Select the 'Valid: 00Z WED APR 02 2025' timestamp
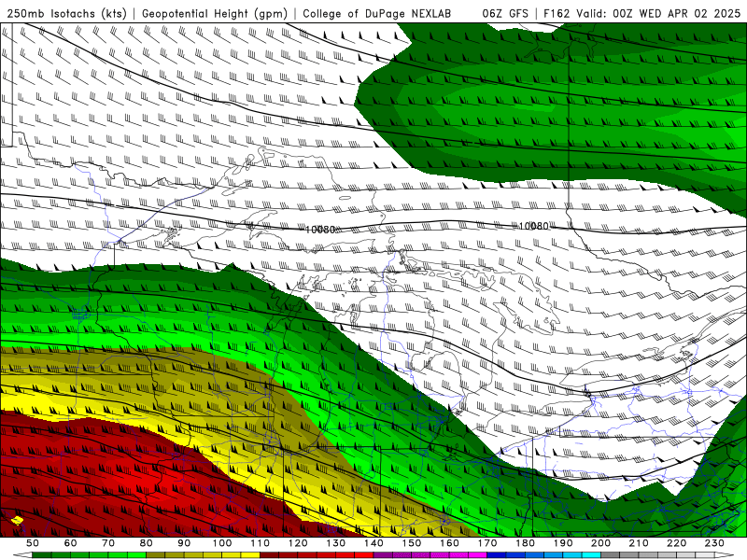Viewport: 747px width, 560px height. [658, 14]
